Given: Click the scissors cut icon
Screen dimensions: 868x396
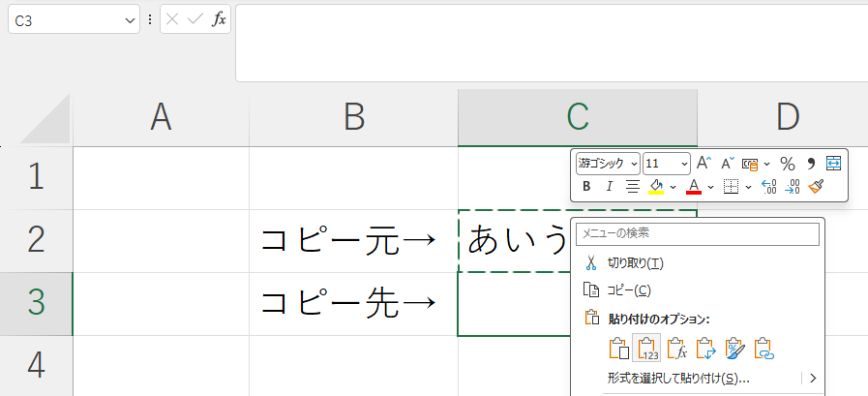Looking at the screenshot, I should [x=591, y=263].
